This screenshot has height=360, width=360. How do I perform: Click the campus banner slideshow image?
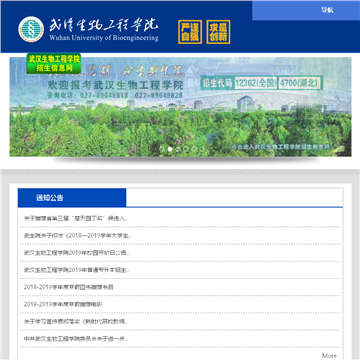click(180, 107)
